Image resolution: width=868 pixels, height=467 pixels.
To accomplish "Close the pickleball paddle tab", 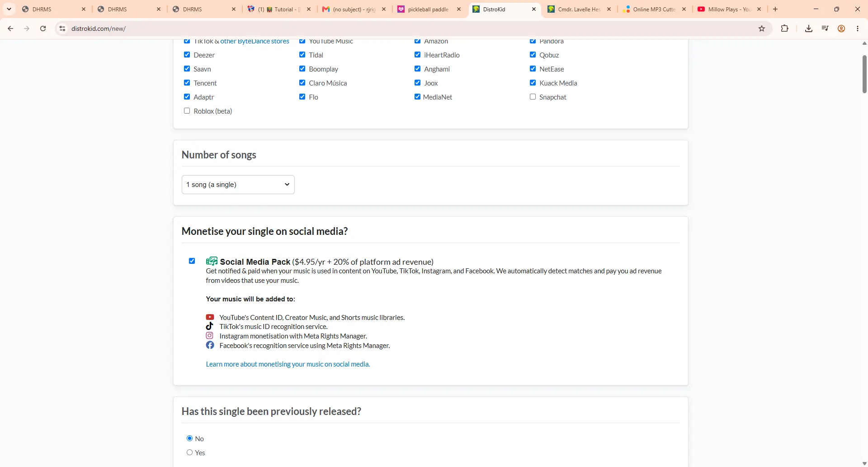I will pos(459,9).
